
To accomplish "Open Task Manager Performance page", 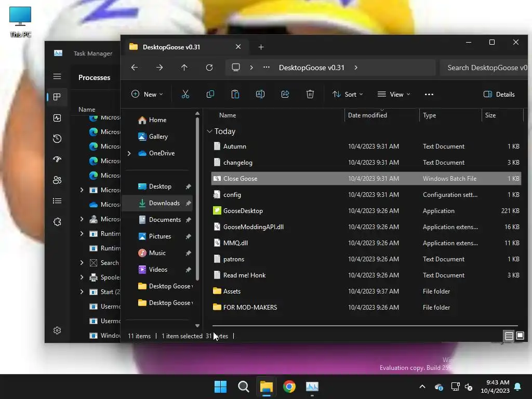I will (x=57, y=118).
